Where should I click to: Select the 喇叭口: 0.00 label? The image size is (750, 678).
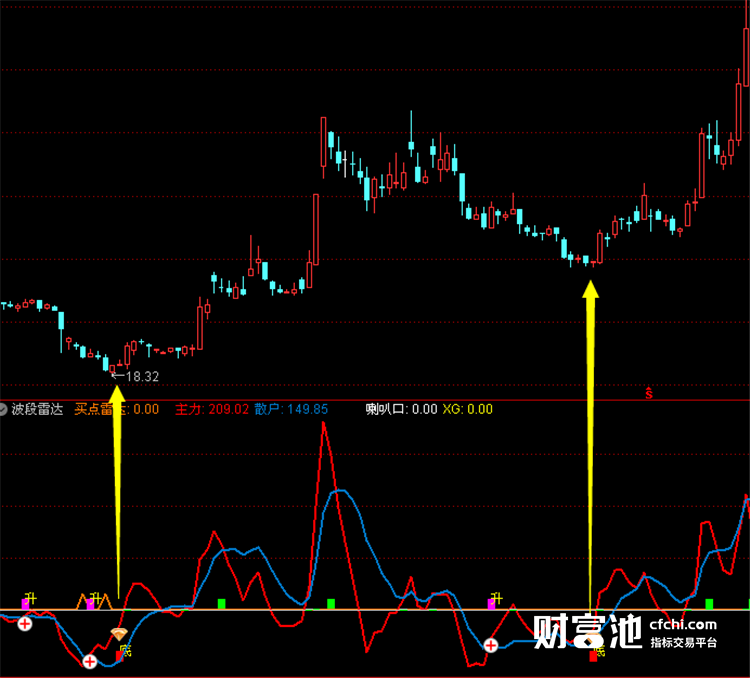click(401, 410)
